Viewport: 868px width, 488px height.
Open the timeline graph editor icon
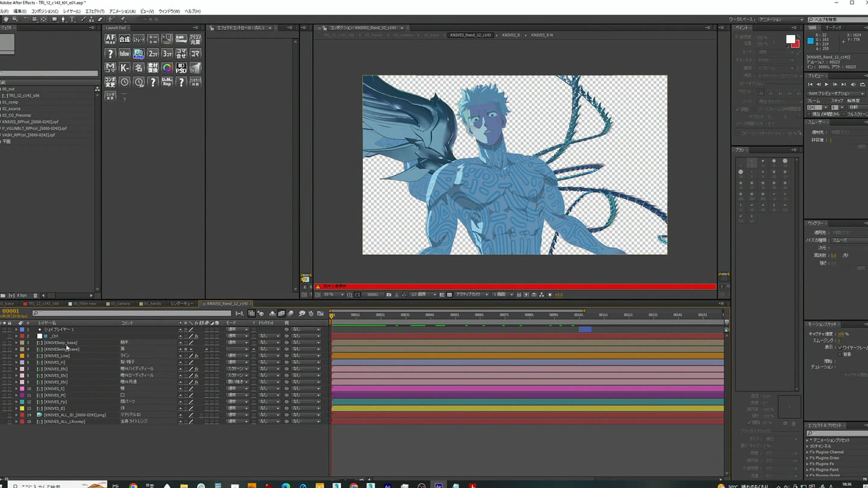point(320,313)
